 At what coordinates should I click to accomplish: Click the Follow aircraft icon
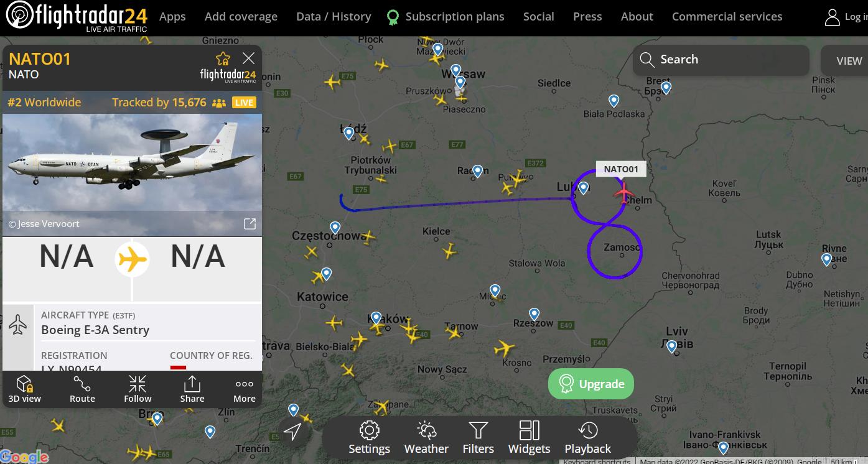click(x=138, y=389)
